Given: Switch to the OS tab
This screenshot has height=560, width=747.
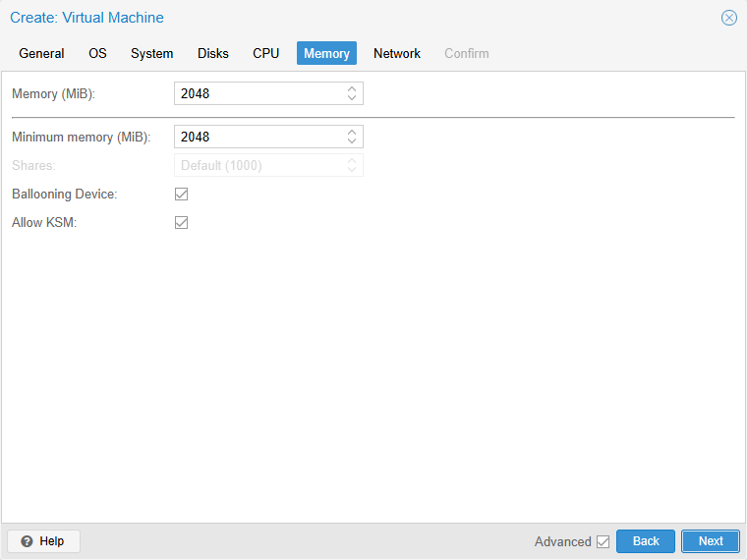Looking at the screenshot, I should [x=97, y=53].
